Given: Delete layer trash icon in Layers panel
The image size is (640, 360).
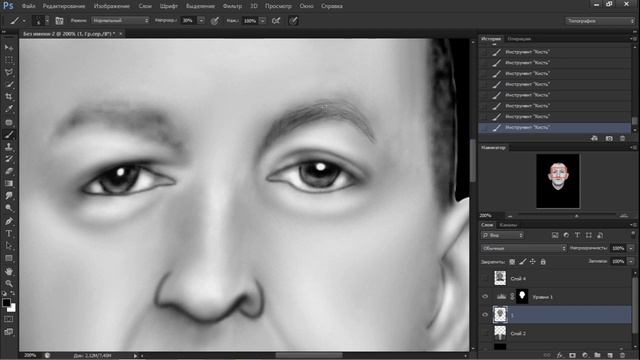Looking at the screenshot, I should coord(622,356).
